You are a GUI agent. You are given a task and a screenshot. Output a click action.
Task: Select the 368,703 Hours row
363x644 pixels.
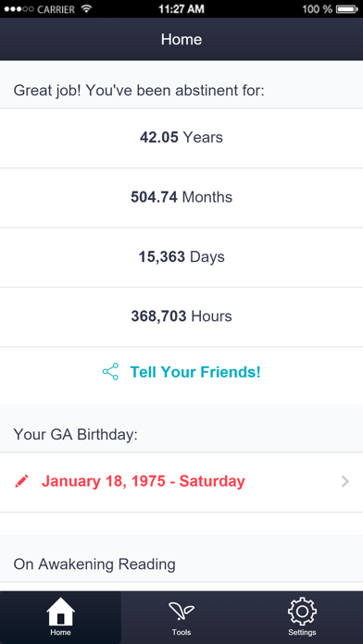click(181, 316)
